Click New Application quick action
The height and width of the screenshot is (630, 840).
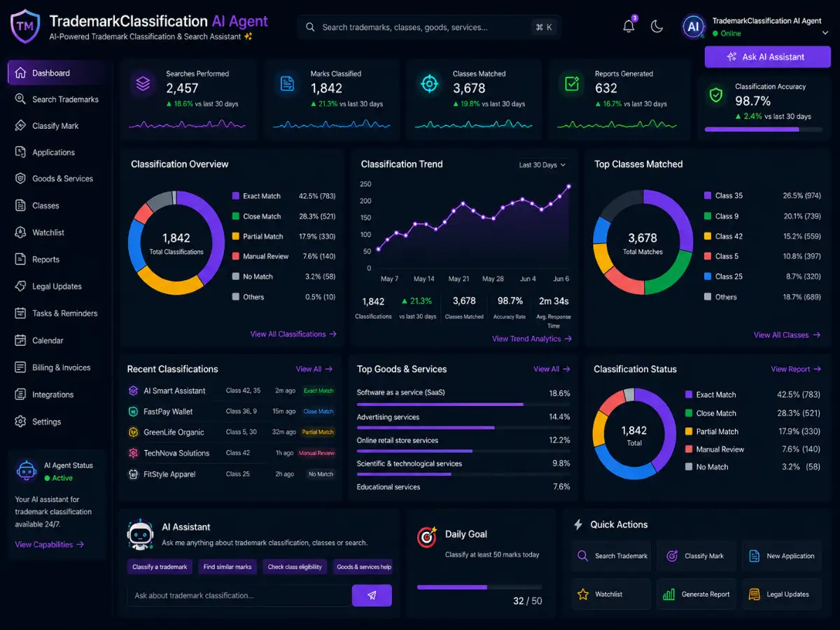(782, 556)
